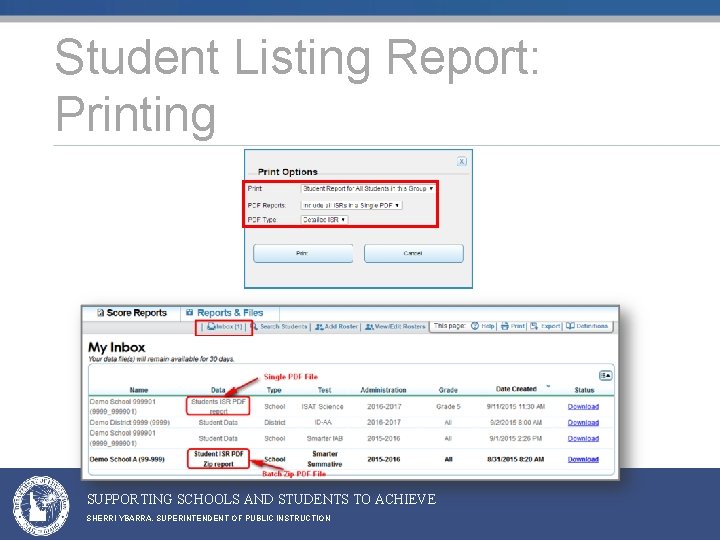Open the PDF Type dropdown
The image size is (720, 540).
(324, 220)
